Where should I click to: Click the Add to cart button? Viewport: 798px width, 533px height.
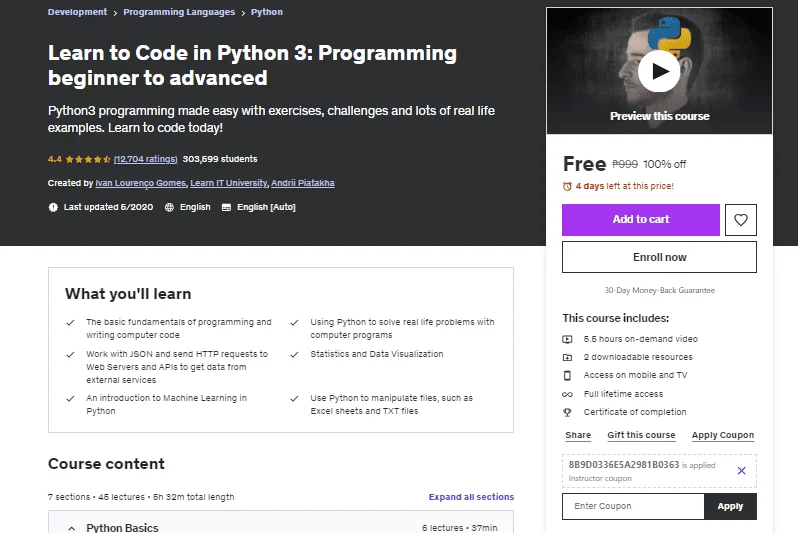[641, 220]
